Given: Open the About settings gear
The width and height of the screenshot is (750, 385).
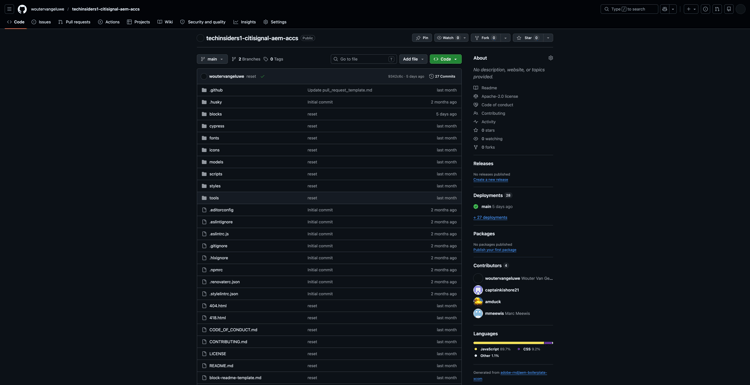Looking at the screenshot, I should [551, 58].
